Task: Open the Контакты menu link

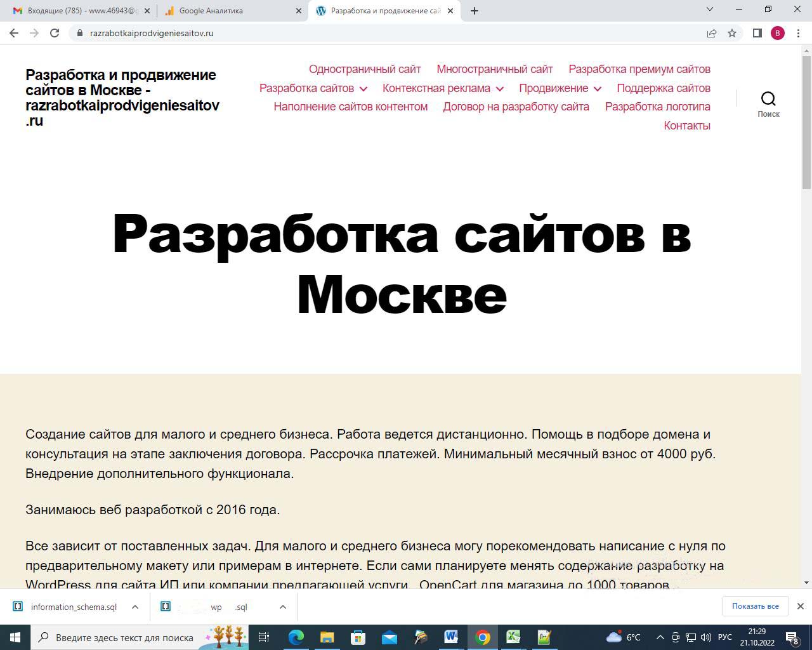Action: tap(686, 126)
